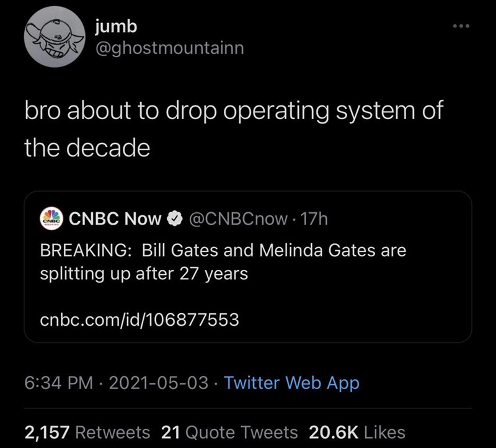The image size is (496, 448).
Task: Open the quoted BREAKING Bill Gates tweet text
Action: point(223,262)
